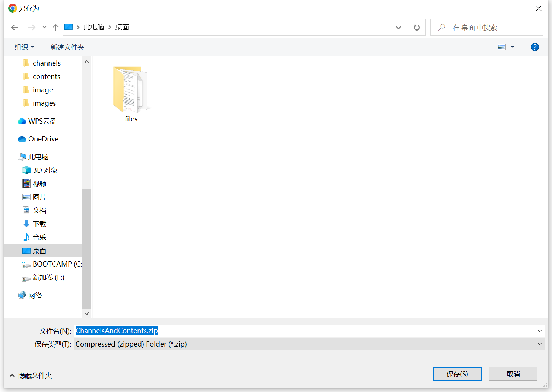
Task: Open the 组织 organize menu
Action: pos(24,47)
